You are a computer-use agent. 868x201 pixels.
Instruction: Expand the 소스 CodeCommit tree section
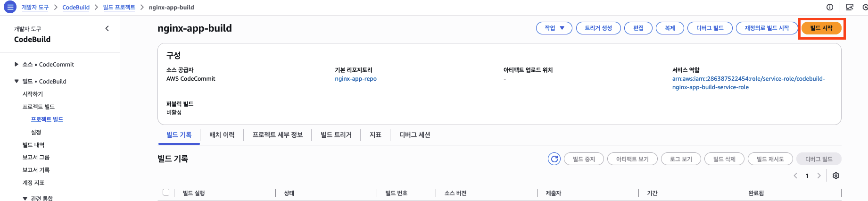pyautogui.click(x=17, y=65)
